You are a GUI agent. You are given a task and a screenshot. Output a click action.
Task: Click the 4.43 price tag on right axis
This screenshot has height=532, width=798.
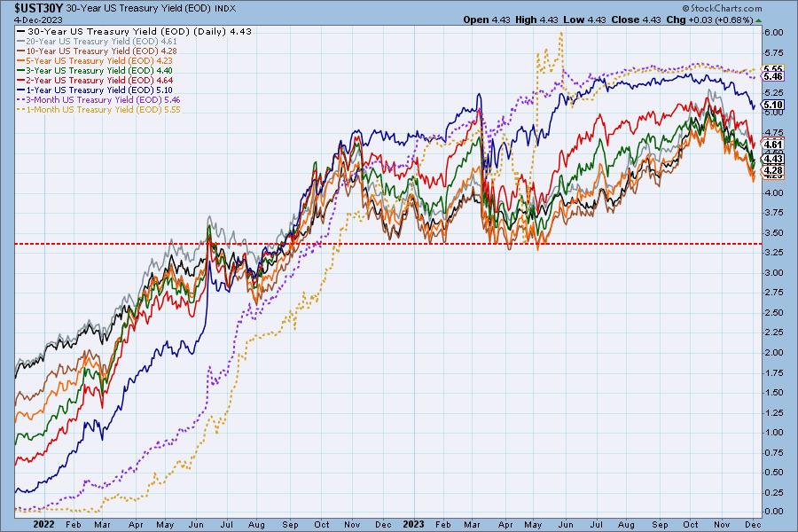coord(772,159)
